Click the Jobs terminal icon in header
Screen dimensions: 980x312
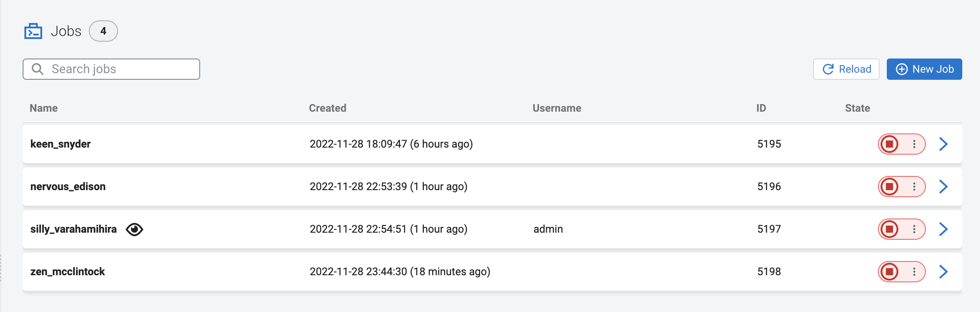pos(33,31)
